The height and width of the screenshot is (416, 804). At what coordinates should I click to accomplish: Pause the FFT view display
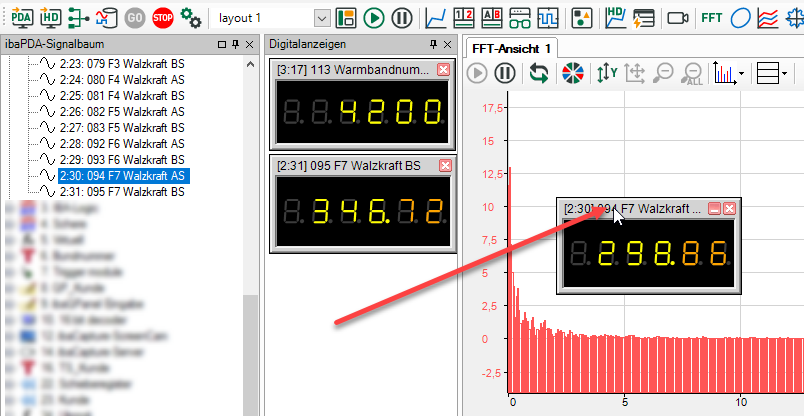tap(505, 72)
